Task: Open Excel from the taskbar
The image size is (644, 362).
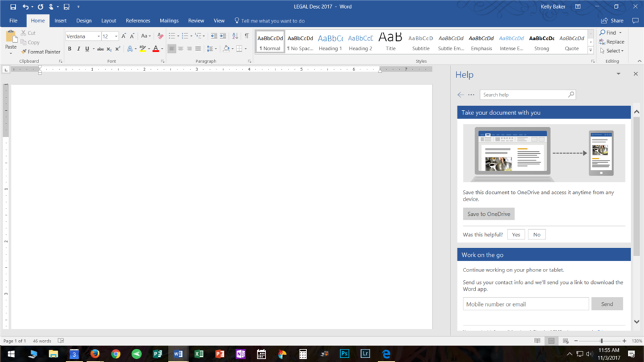Action: pos(199,354)
